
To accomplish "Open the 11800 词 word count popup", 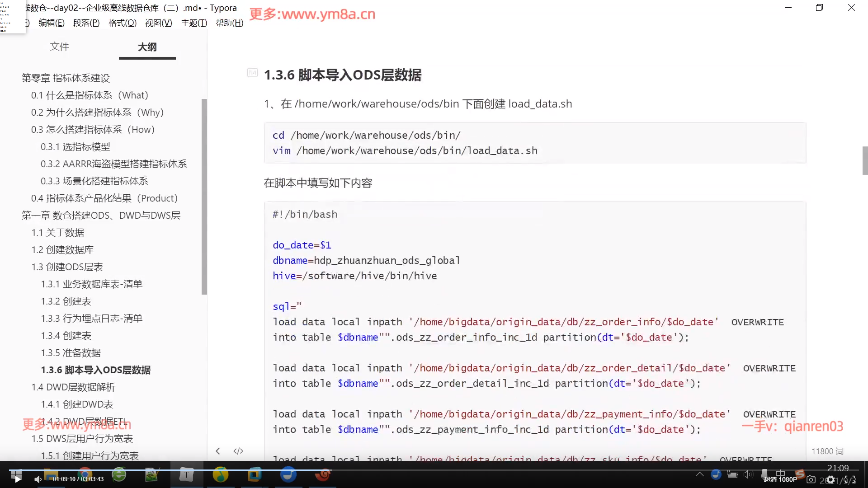I will point(827,451).
